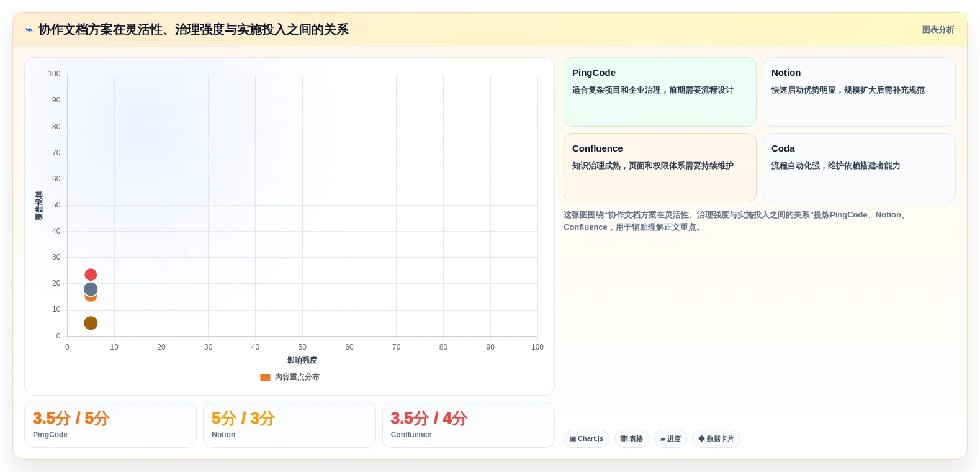Click the 影响强度 axis label
The height and width of the screenshot is (472, 980).
click(302, 360)
